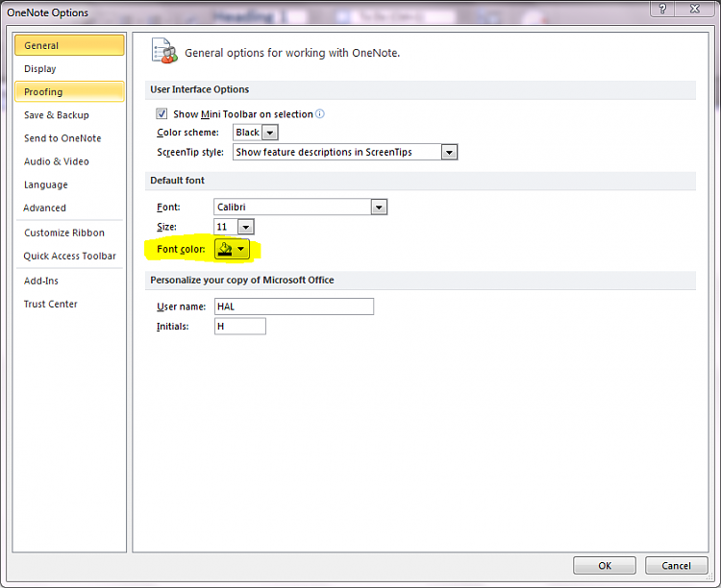
Task: Confirm changes with OK button
Action: pyautogui.click(x=605, y=566)
